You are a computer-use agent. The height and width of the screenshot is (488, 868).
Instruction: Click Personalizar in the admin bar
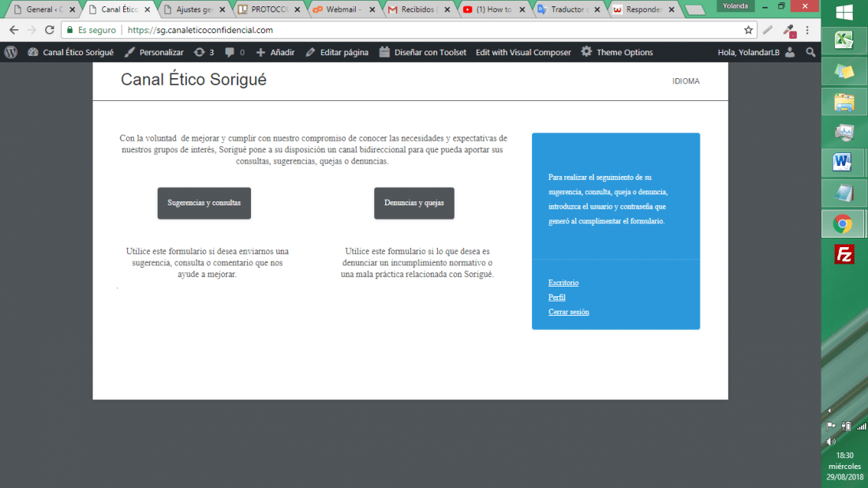pos(154,52)
